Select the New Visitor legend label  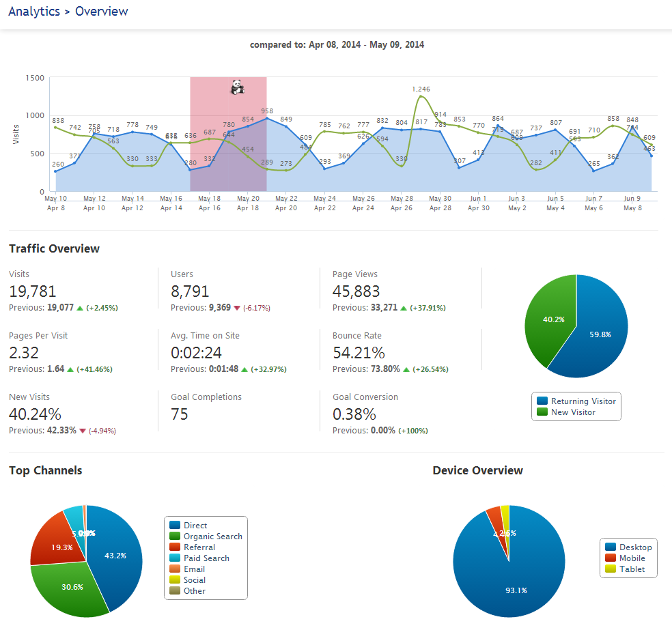pos(573,412)
